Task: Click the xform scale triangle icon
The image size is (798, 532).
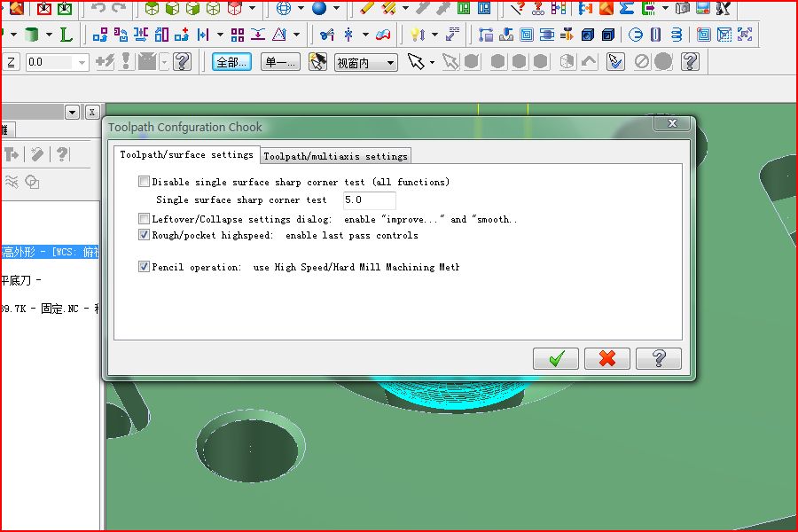Action: point(279,35)
